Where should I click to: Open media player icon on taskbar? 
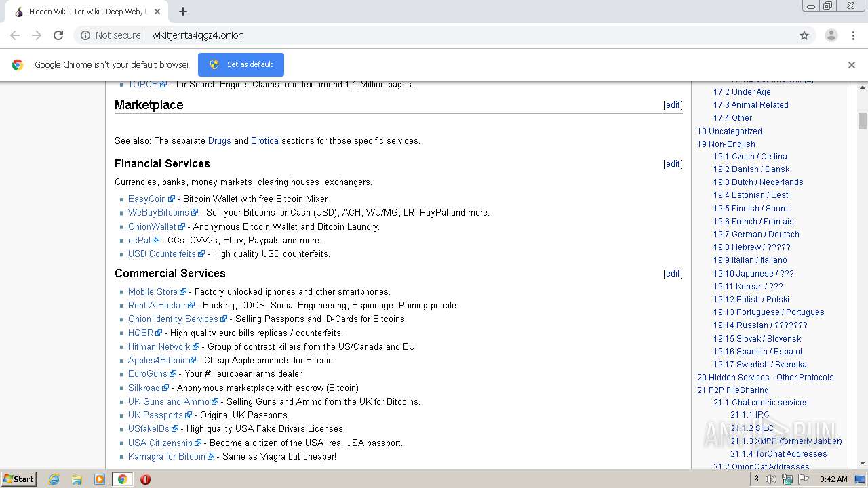tap(100, 479)
